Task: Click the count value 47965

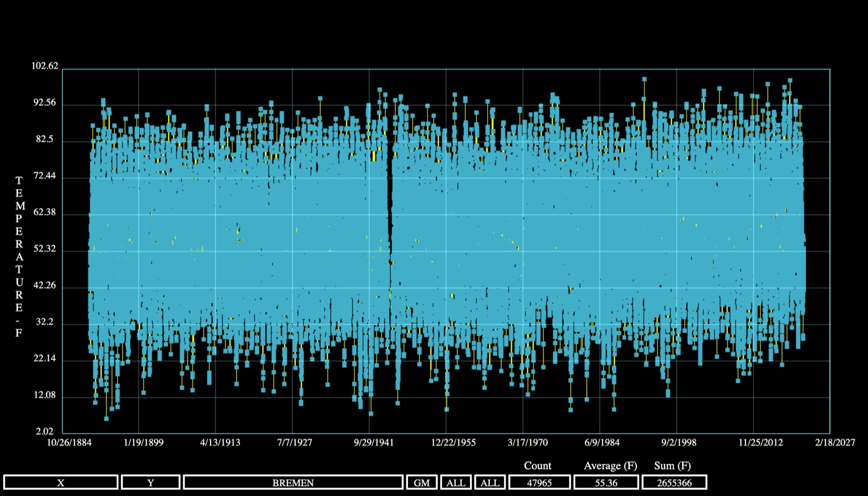Action: [x=539, y=482]
